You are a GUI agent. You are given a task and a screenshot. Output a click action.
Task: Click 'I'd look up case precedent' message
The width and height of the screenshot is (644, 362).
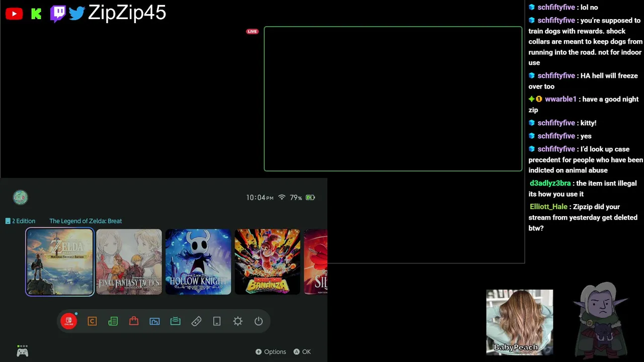586,160
